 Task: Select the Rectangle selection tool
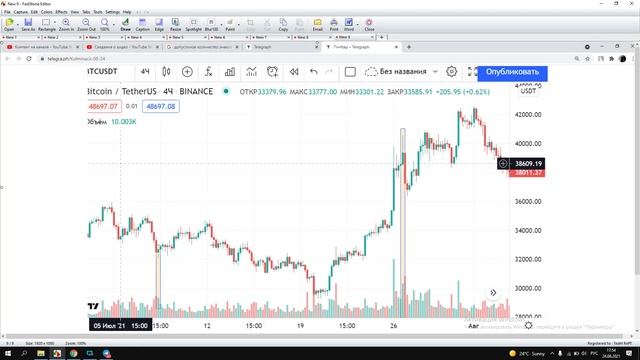click(46, 23)
